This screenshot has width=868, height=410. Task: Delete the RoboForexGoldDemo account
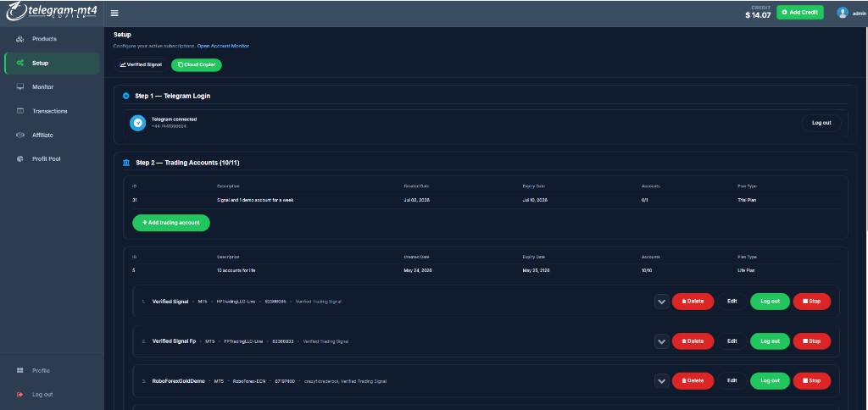point(693,380)
